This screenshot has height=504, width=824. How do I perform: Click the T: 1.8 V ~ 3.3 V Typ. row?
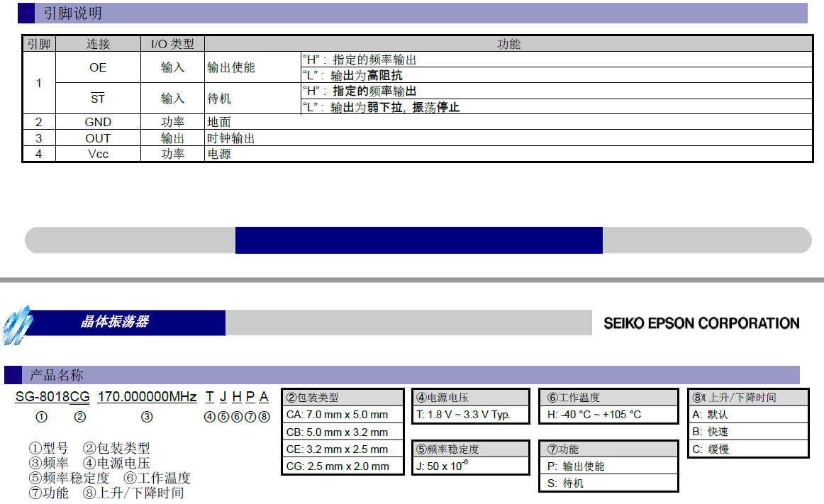point(471,415)
